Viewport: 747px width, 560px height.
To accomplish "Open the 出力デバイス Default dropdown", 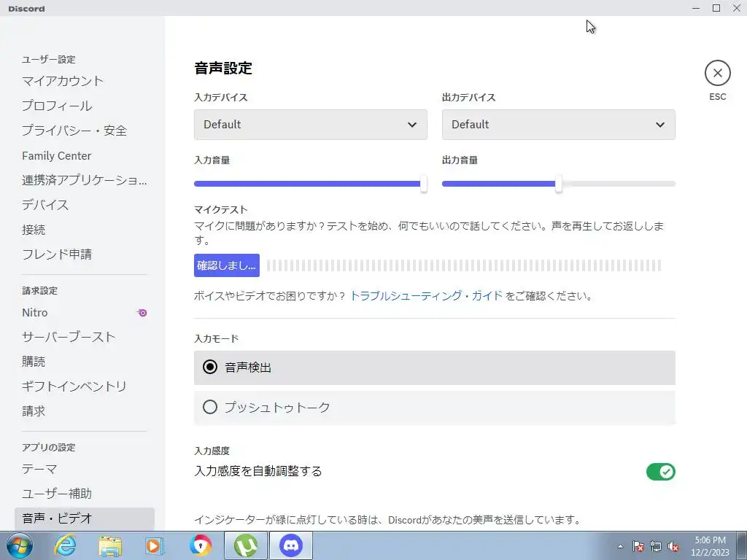I will point(558,125).
